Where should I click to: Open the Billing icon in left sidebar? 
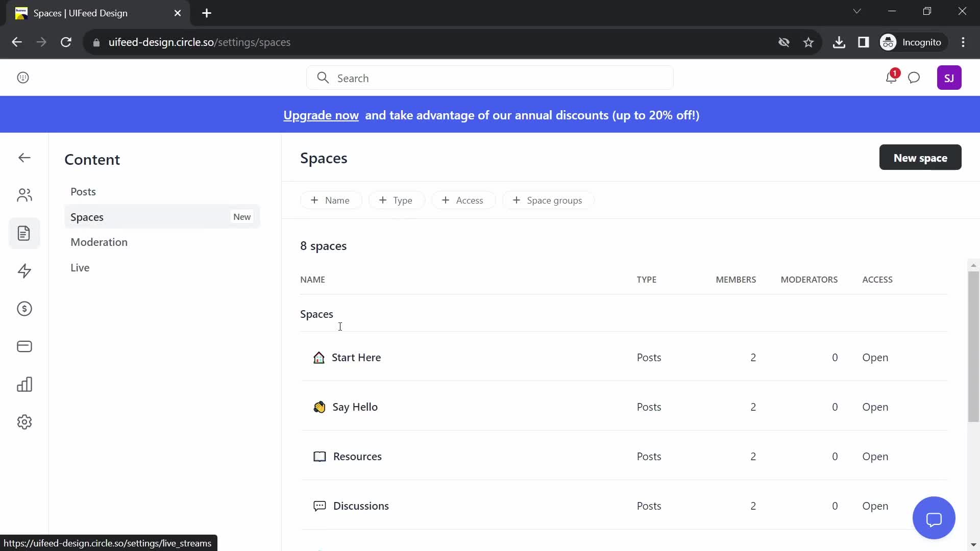(x=24, y=346)
